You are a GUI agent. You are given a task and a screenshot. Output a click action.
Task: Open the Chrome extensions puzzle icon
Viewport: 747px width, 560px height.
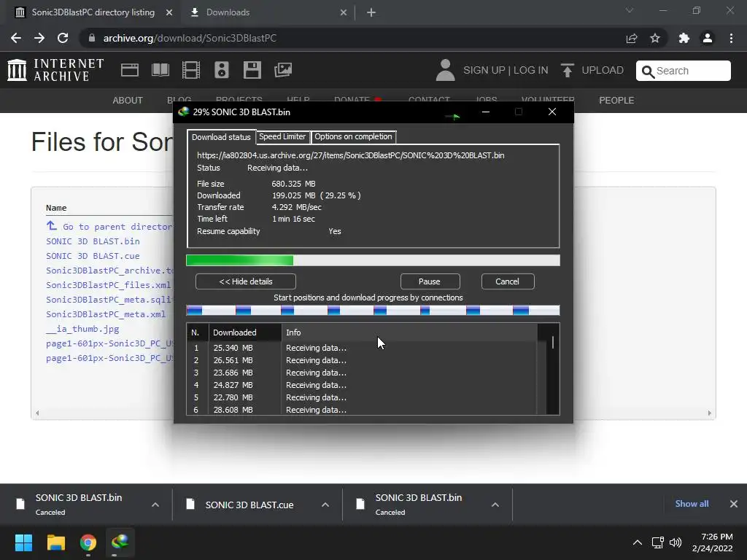[684, 38]
